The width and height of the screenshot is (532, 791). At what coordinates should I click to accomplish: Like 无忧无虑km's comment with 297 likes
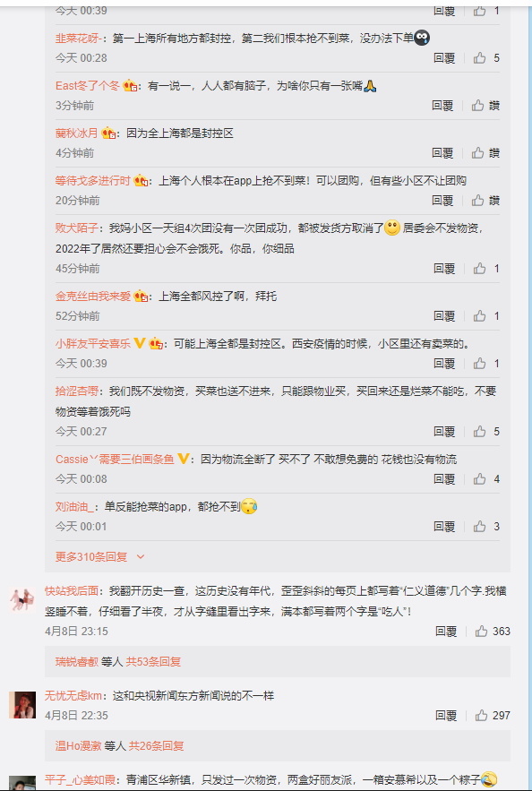tap(482, 716)
